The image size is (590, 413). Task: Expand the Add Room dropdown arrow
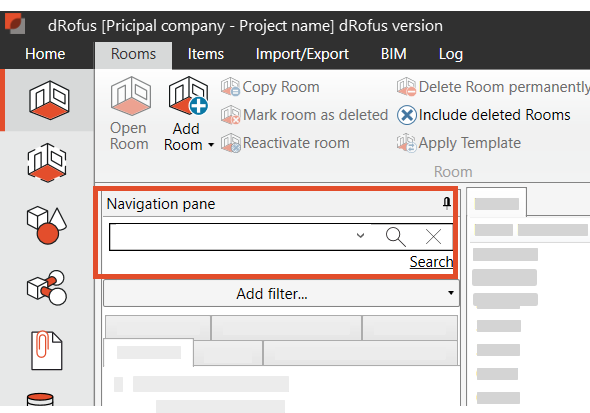[211, 145]
